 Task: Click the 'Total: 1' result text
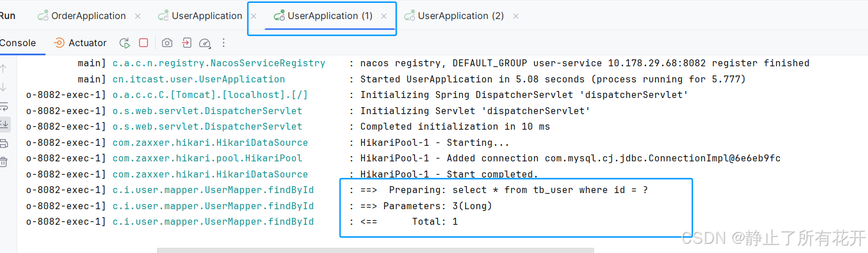coord(435,222)
